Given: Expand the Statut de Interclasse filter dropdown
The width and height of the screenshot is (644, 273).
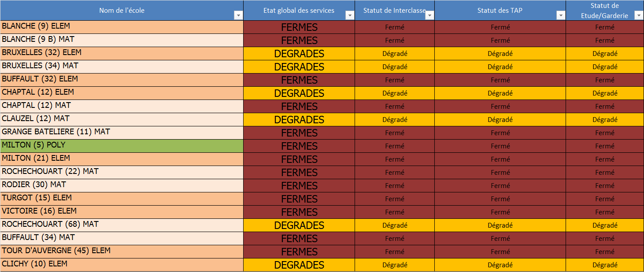Looking at the screenshot, I should pyautogui.click(x=429, y=15).
